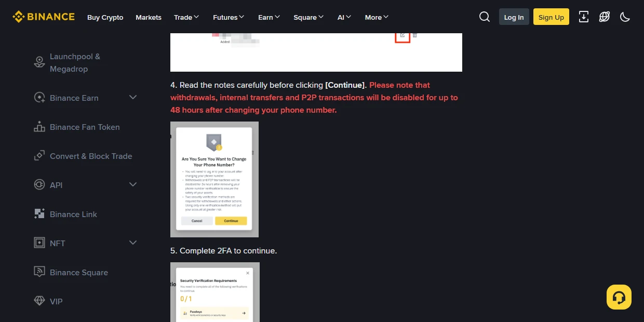This screenshot has width=644, height=322.
Task: Click the API sidebar icon
Action: 39,185
